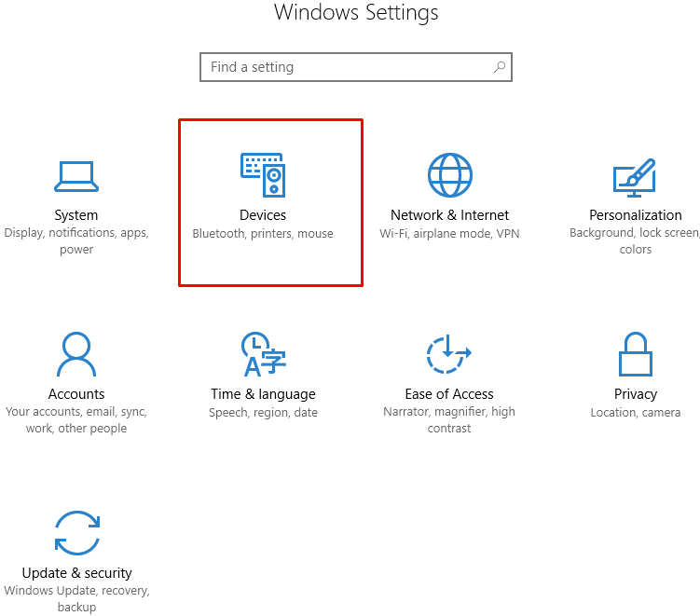
Task: Click the Ease of Access label
Action: (449, 394)
